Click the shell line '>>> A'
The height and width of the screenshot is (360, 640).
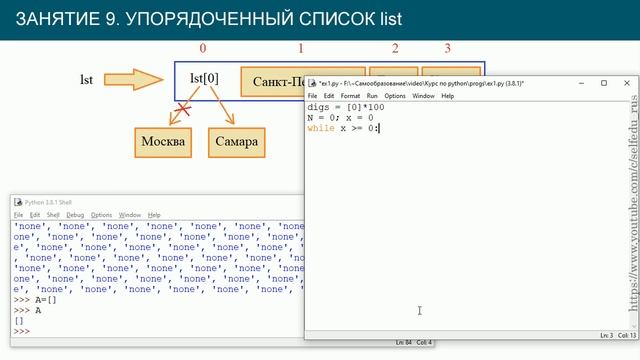[x=27, y=311]
